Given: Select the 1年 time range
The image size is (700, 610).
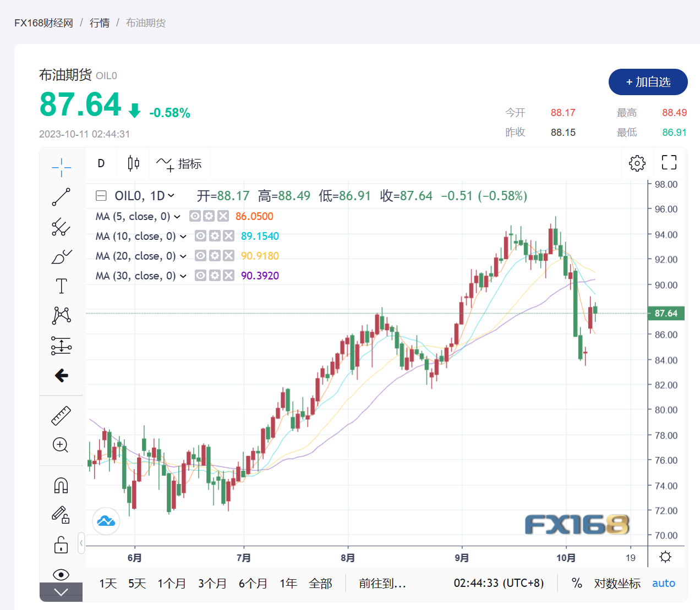Looking at the screenshot, I should [x=288, y=583].
